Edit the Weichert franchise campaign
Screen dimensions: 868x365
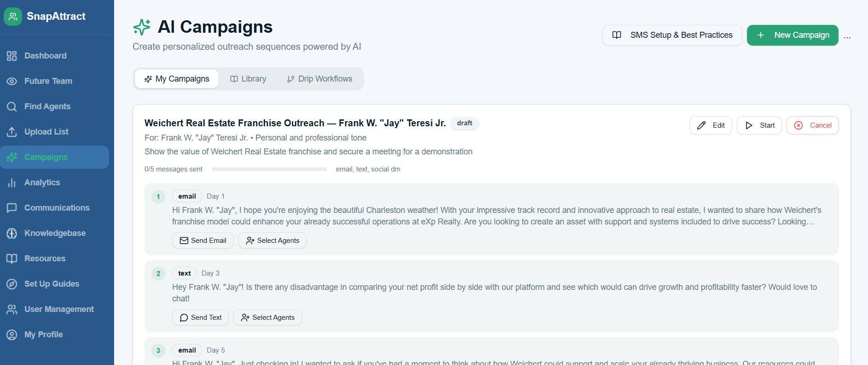click(711, 125)
